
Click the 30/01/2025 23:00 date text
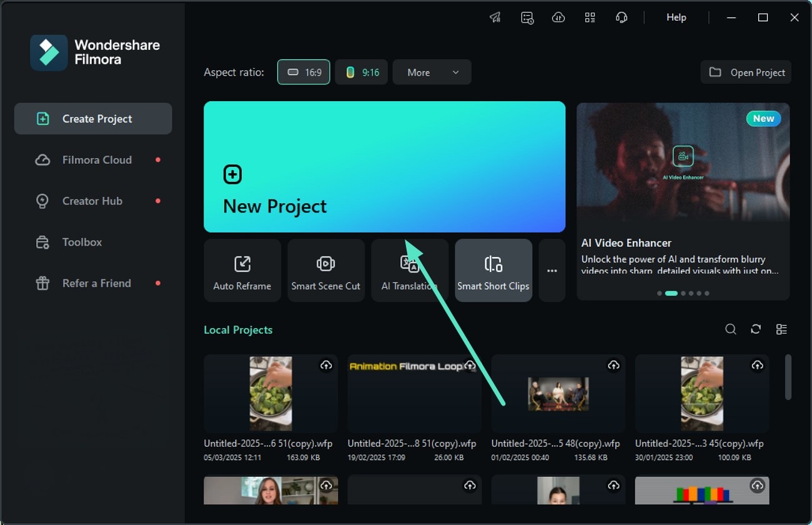(x=664, y=457)
